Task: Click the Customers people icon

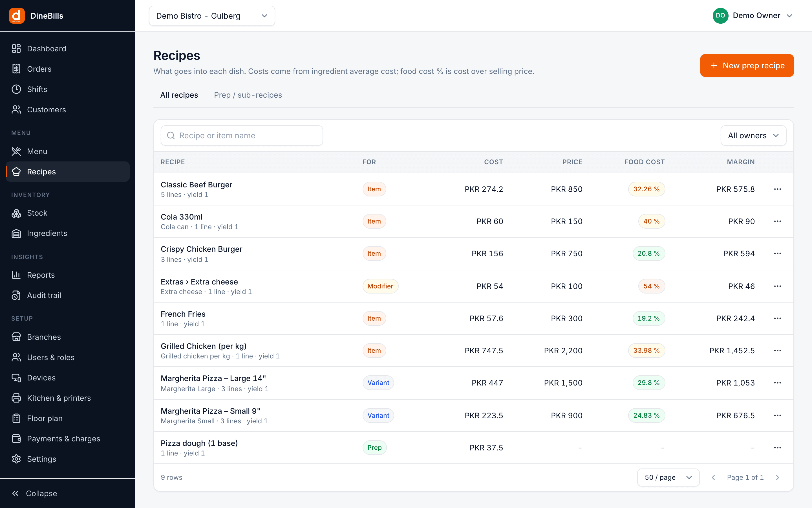Action: pyautogui.click(x=16, y=110)
